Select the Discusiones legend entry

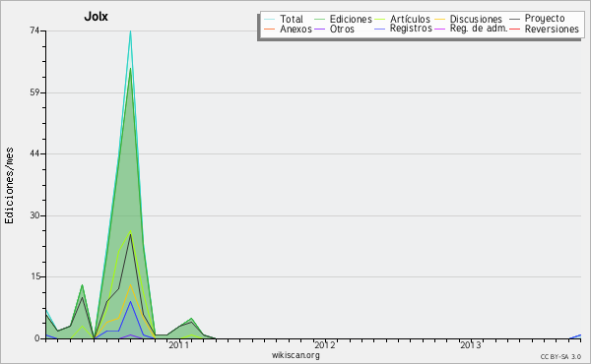tap(476, 19)
